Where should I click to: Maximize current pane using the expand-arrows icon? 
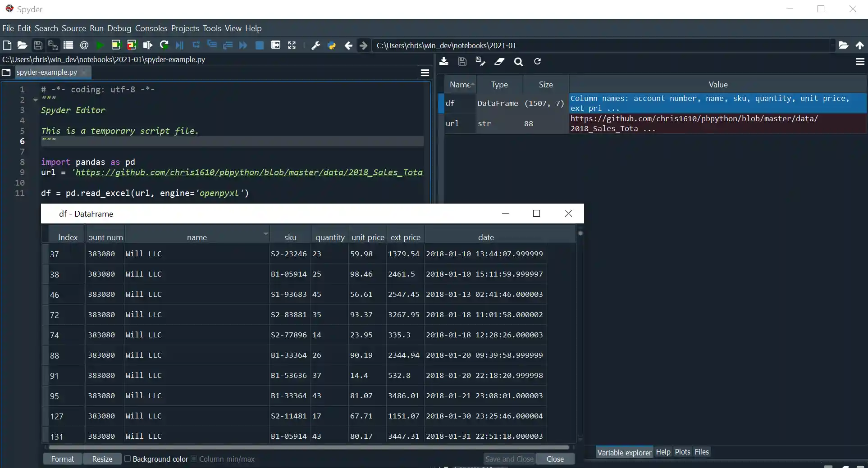(x=292, y=45)
